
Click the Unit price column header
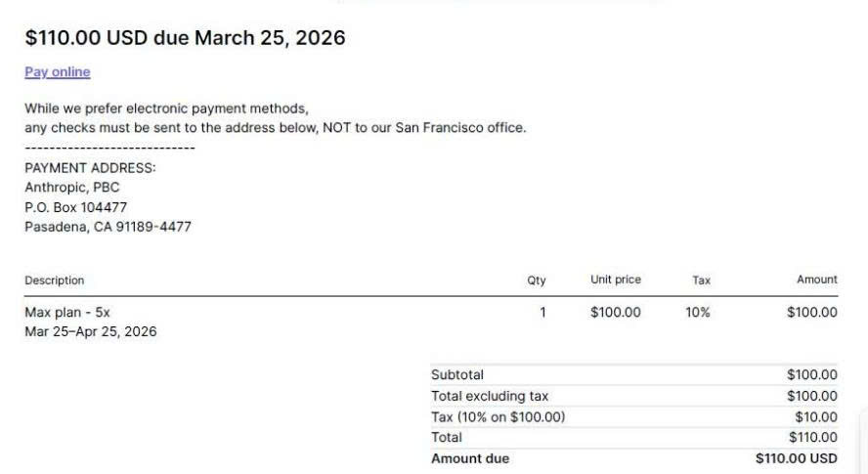point(616,280)
